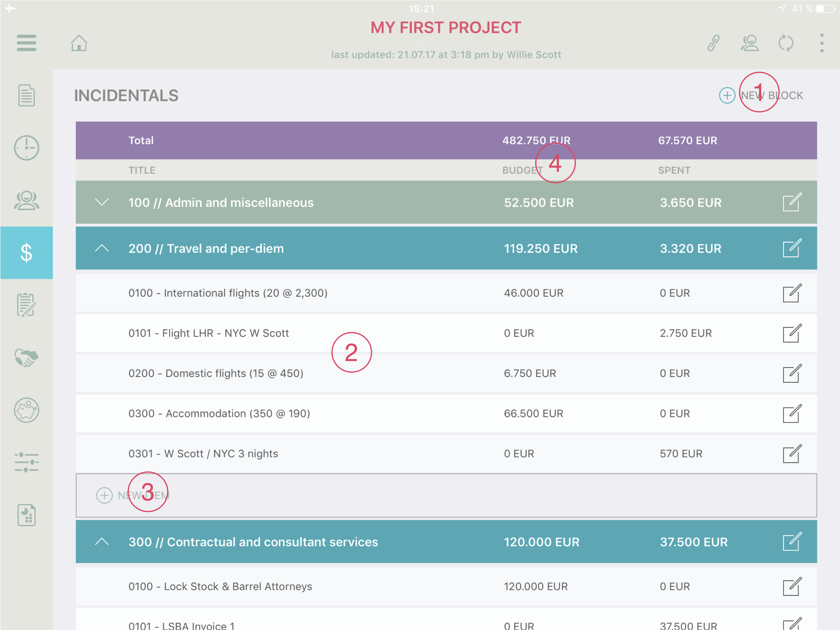Select the 0200 - Domestic flights row title
840x630 pixels.
pos(216,373)
